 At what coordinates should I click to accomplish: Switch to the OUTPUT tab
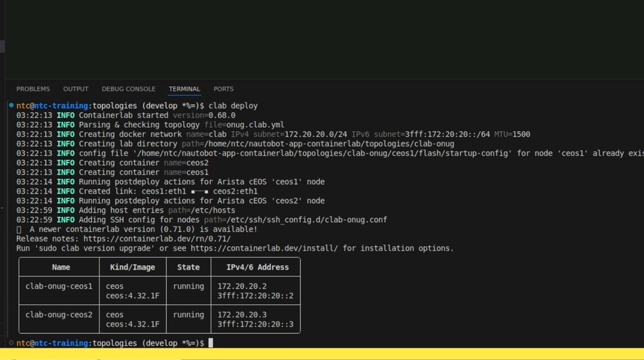pos(75,89)
